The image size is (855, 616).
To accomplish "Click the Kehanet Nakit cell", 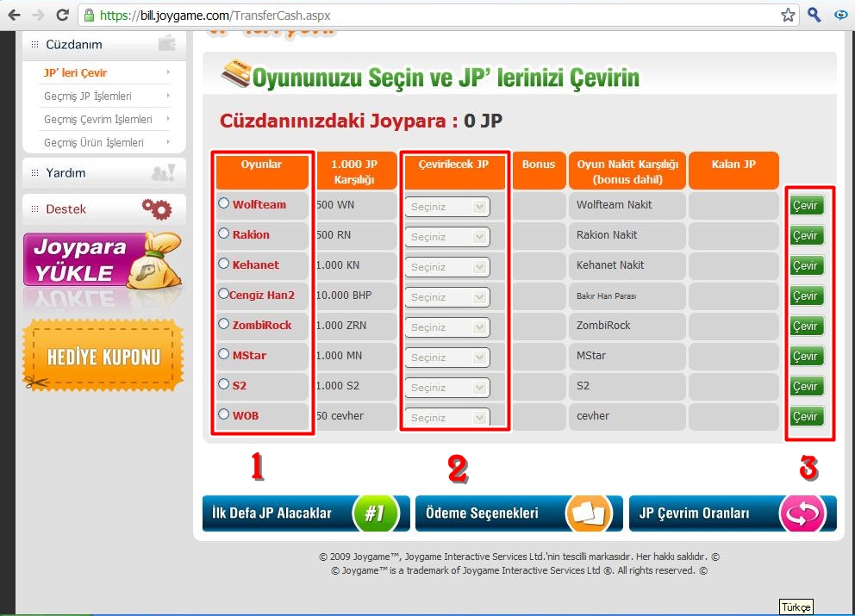I will (610, 265).
